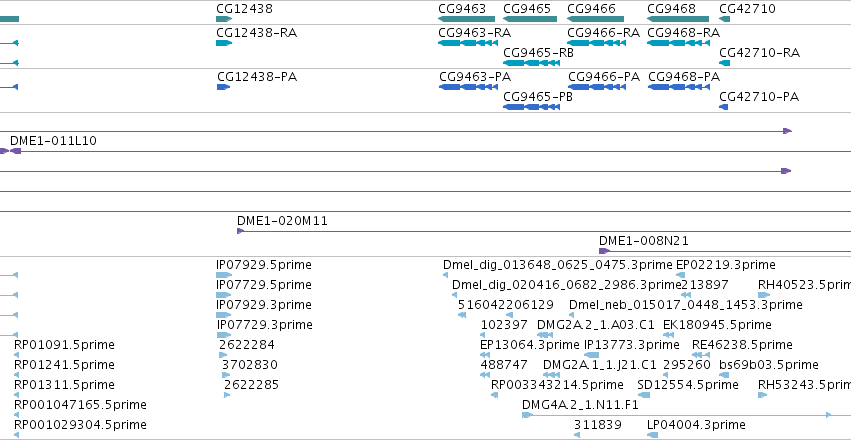Click the 2622284 feature arrow
The width and height of the screenshot is (851, 440).
pos(223,355)
